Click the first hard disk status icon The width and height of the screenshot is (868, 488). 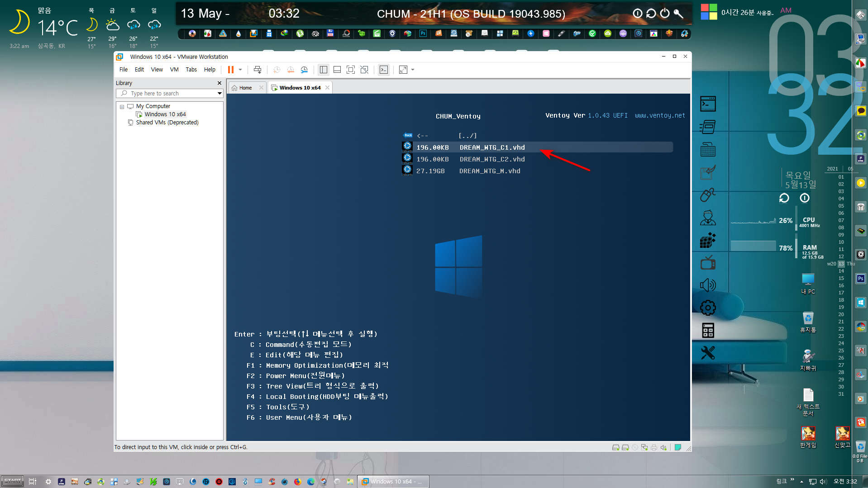coord(615,448)
